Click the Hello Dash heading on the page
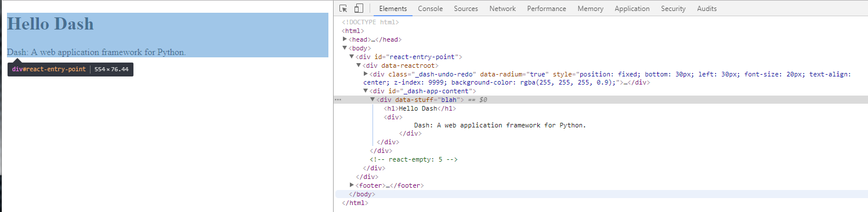Screen dimensions: 868x212 click(50, 24)
